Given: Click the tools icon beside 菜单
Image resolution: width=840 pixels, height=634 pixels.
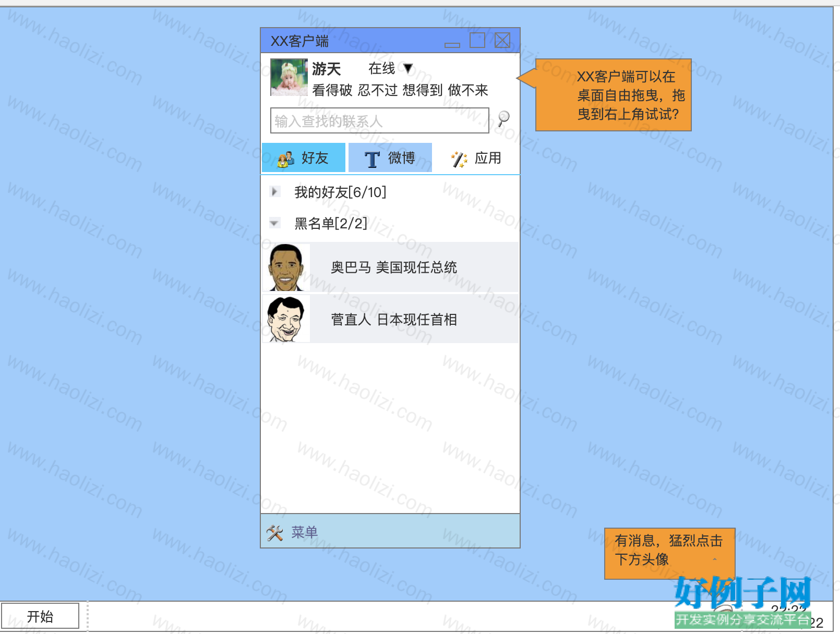Looking at the screenshot, I should pos(275,532).
